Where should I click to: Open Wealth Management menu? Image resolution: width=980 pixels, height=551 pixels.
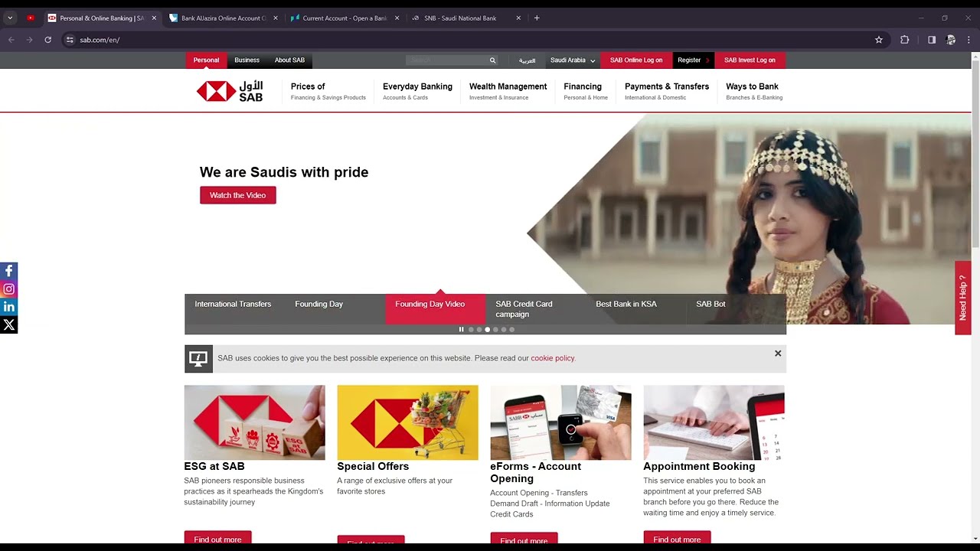point(508,91)
